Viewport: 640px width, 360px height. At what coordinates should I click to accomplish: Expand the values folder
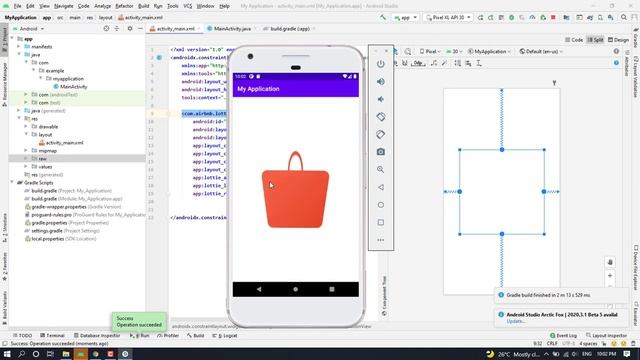26,167
